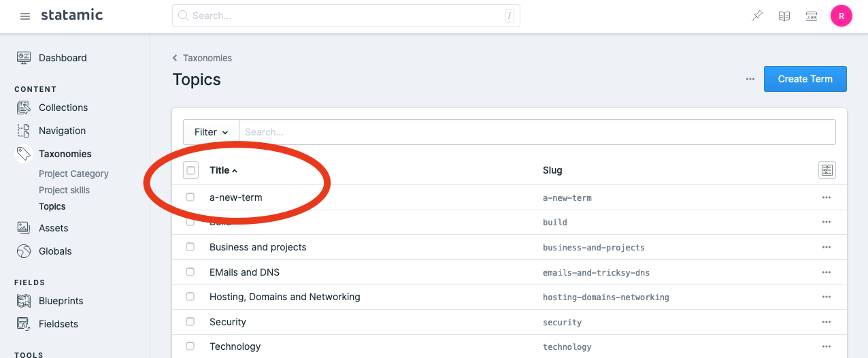Check the a-new-term row checkbox
The image size is (868, 358).
pyautogui.click(x=190, y=197)
